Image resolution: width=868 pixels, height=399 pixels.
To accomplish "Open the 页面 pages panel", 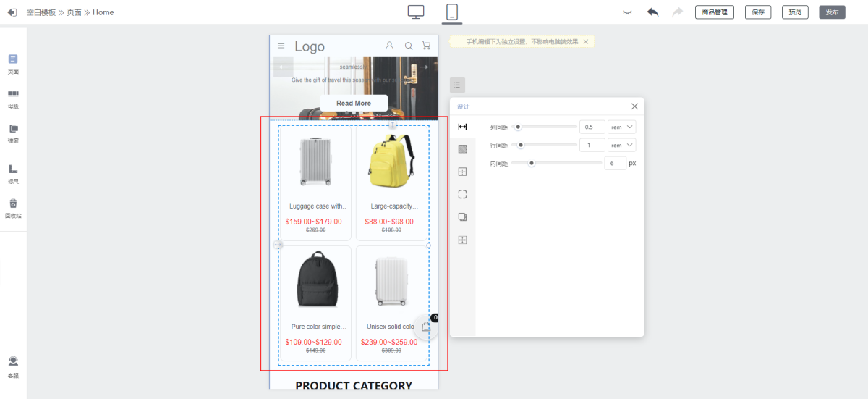I will [x=13, y=64].
